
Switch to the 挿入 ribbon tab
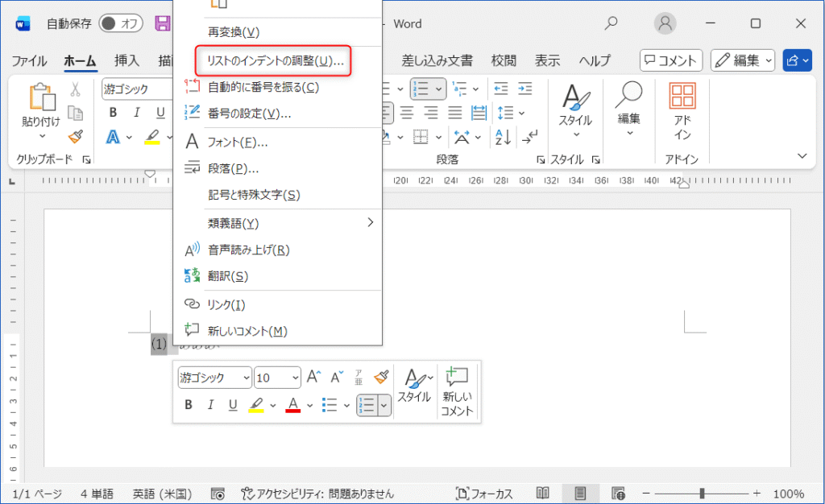pyautogui.click(x=126, y=60)
